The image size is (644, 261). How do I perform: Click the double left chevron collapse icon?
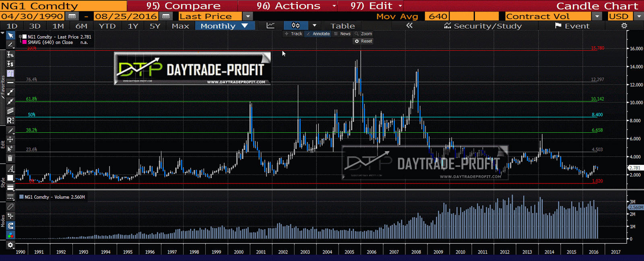[x=409, y=26]
